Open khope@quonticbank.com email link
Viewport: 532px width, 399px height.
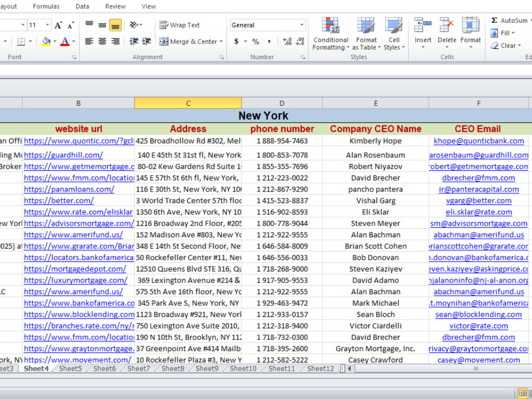coord(479,141)
